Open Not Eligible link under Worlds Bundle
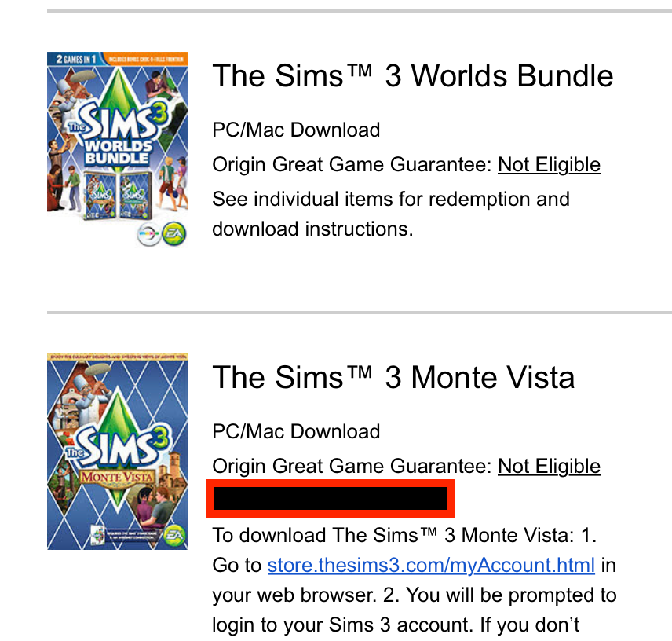This screenshot has width=672, height=641. [x=549, y=165]
